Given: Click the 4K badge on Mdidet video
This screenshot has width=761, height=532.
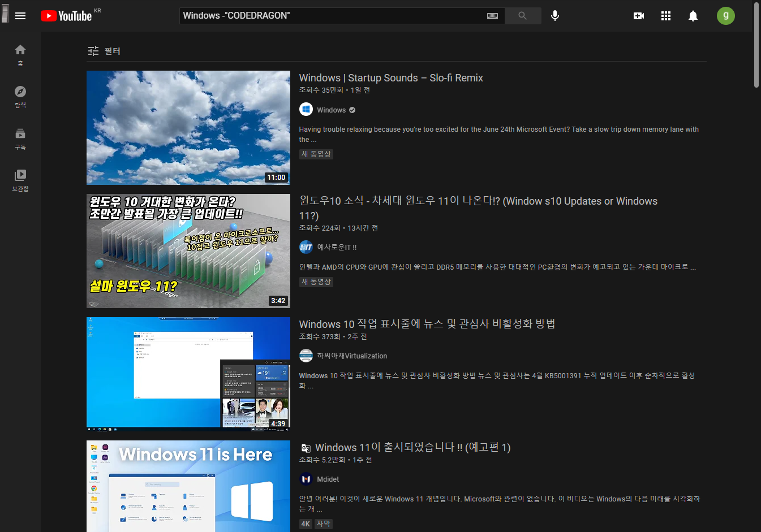Looking at the screenshot, I should point(306,524).
